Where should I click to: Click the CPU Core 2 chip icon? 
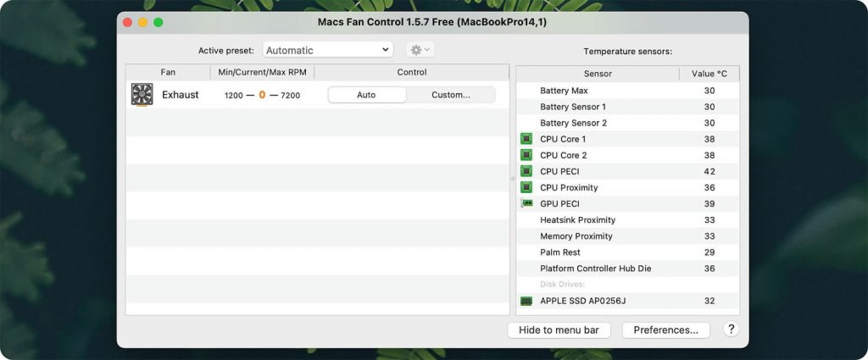[526, 155]
